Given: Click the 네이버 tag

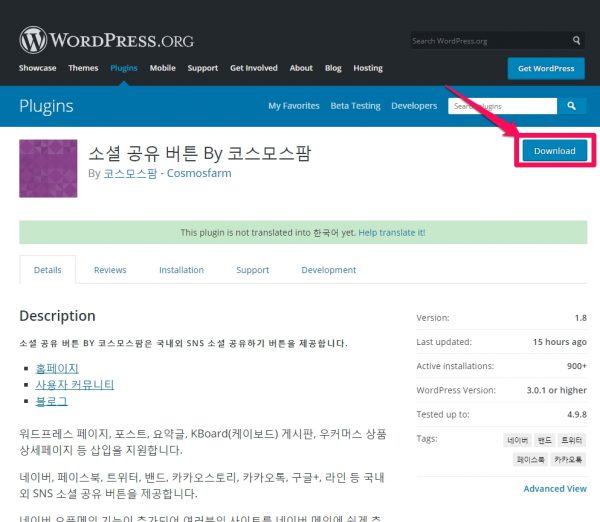Looking at the screenshot, I should pyautogui.click(x=517, y=440).
